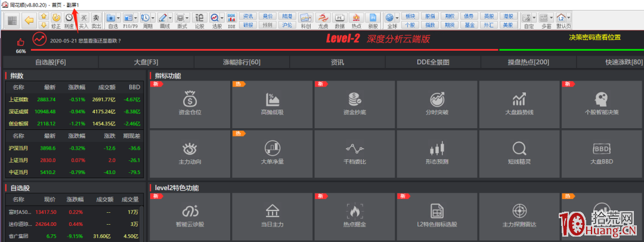Click the 周期 clock icon
Image resolution: width=644 pixels, height=242 pixels.
(145, 18)
